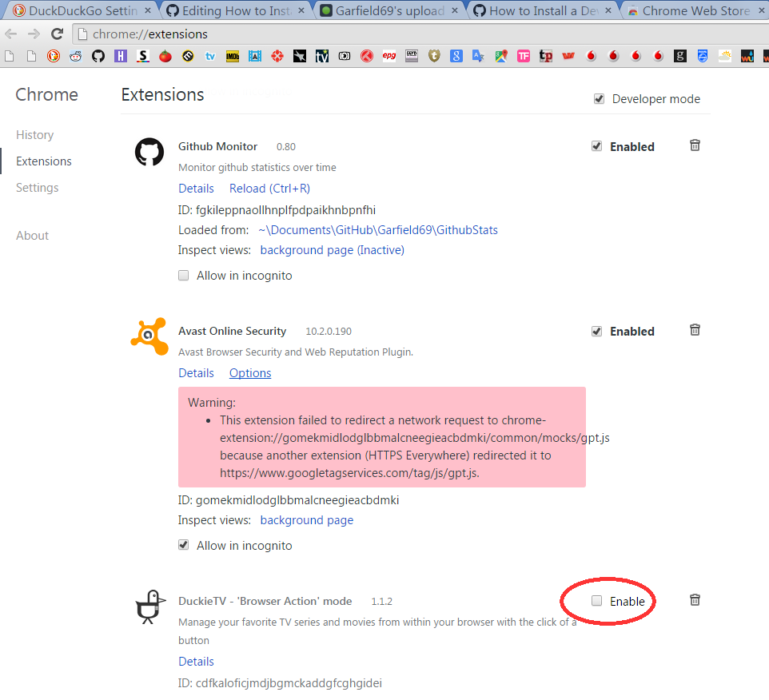
Task: Click the Avast ID 'gomekmidlodglbbmalcneegieacbdmki' text
Action: pyautogui.click(x=297, y=500)
